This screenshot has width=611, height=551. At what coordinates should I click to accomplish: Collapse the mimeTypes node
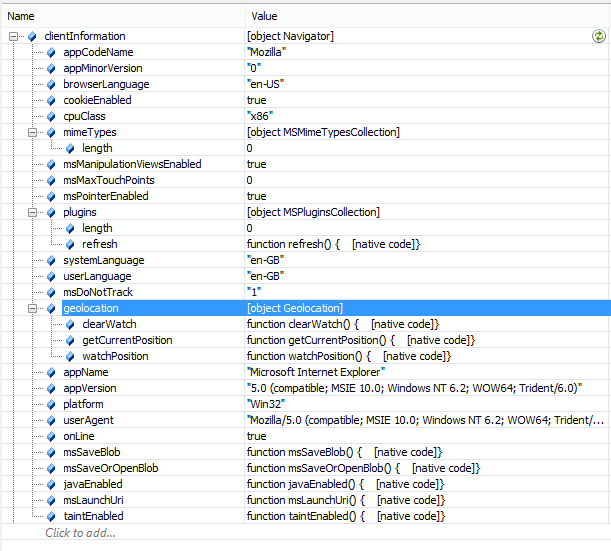(x=32, y=132)
